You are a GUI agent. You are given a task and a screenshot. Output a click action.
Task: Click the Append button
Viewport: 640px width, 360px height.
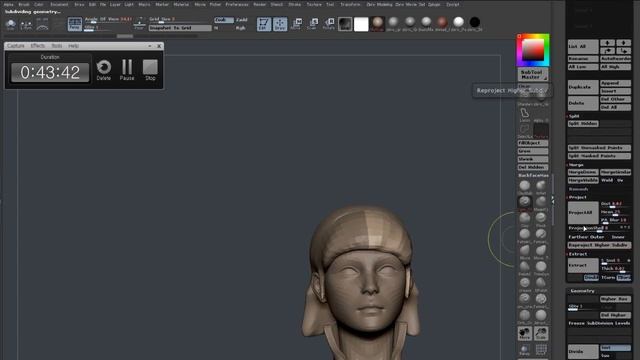point(615,83)
